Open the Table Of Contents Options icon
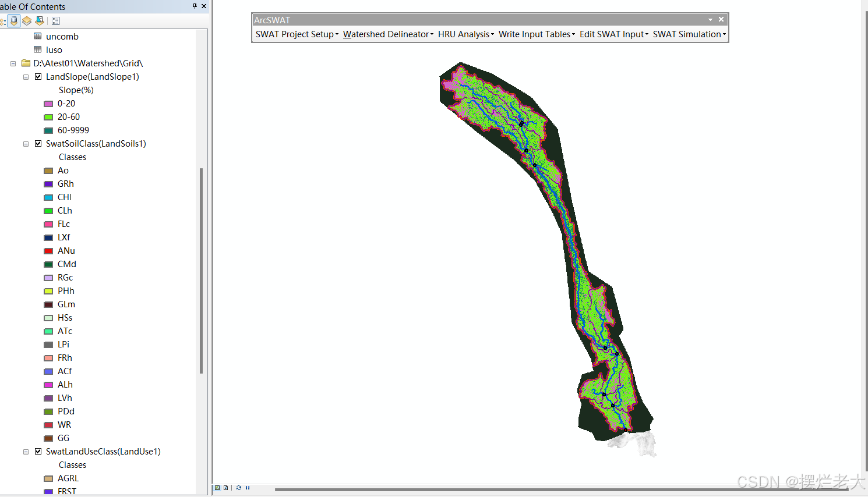Viewport: 868px width, 497px height. tap(56, 21)
